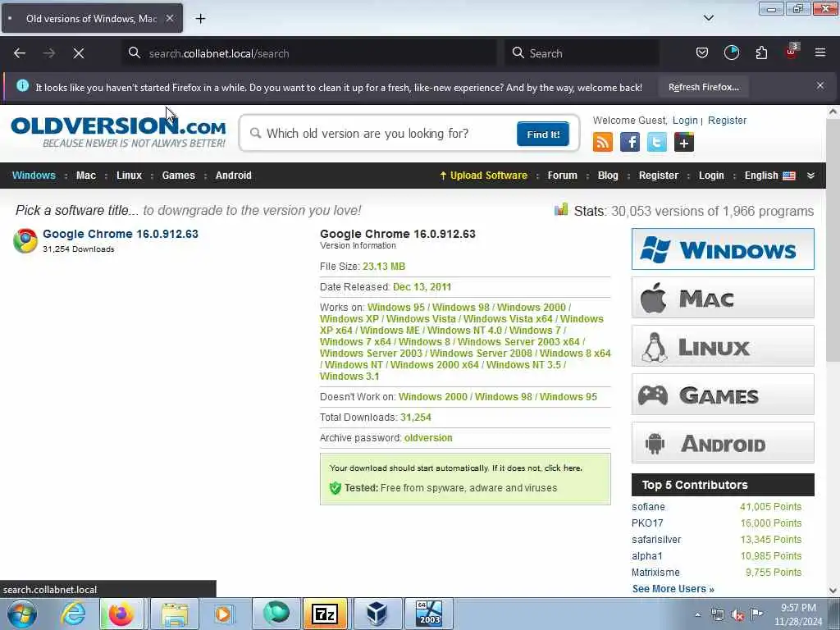The image size is (840, 630).
Task: Open a new tab with plus button
Action: pos(200,19)
